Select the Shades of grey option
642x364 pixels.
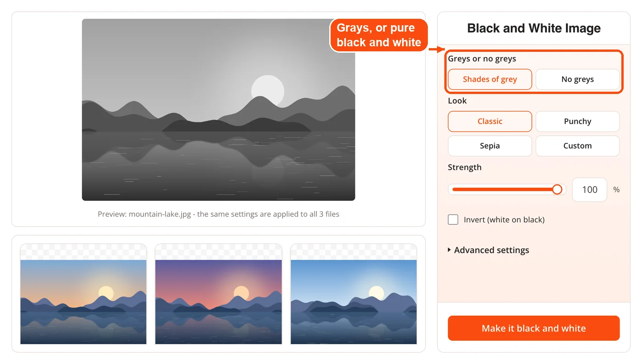click(x=490, y=79)
